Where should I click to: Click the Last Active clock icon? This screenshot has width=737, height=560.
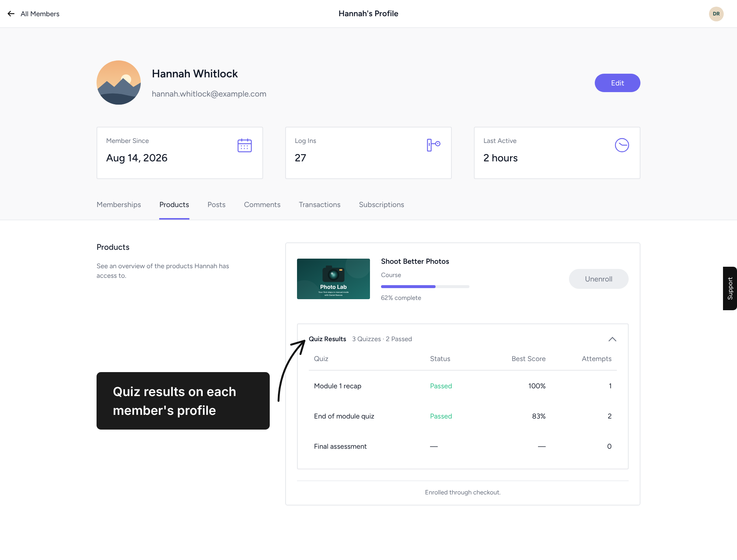click(x=622, y=145)
